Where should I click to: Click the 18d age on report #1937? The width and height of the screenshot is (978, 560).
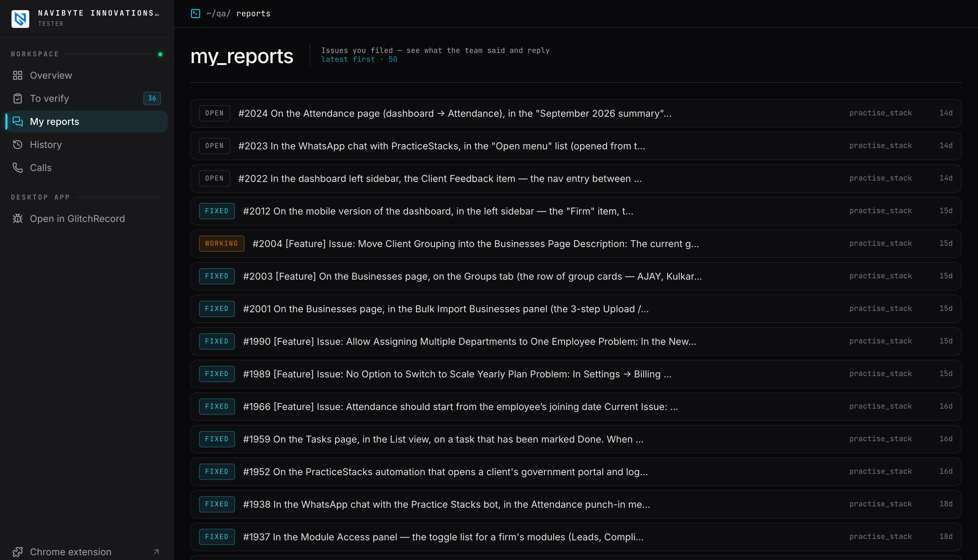[x=946, y=537]
